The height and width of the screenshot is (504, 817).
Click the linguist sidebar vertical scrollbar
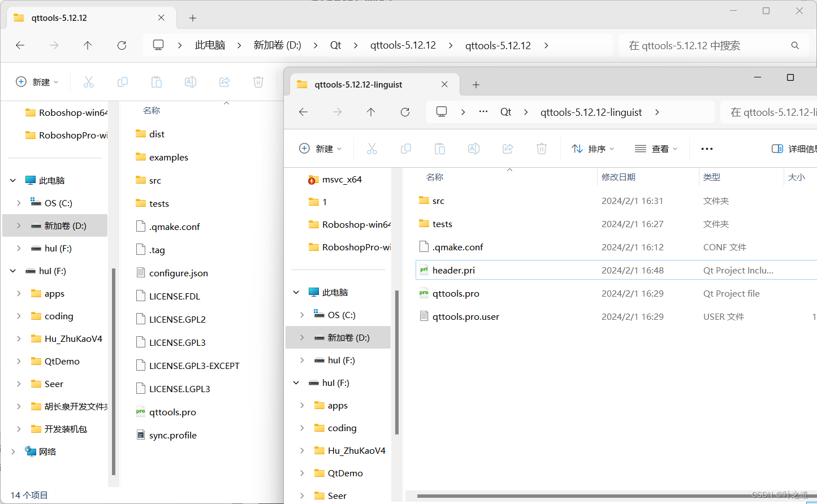[397, 362]
